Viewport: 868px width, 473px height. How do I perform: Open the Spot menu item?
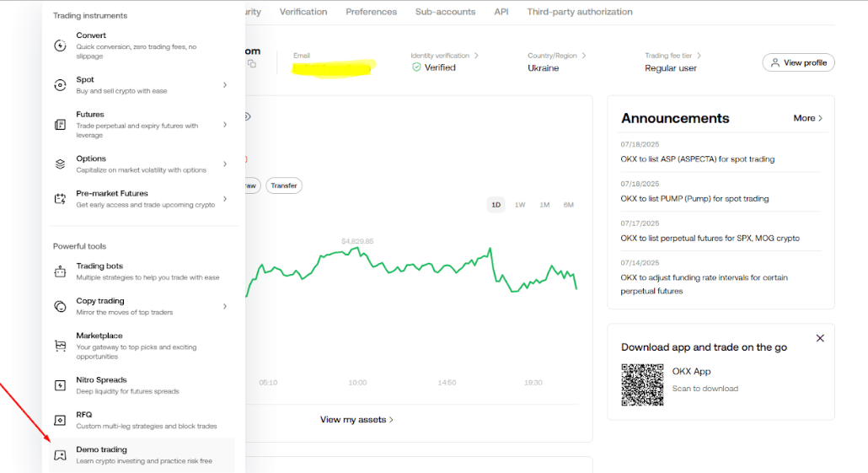[142, 85]
